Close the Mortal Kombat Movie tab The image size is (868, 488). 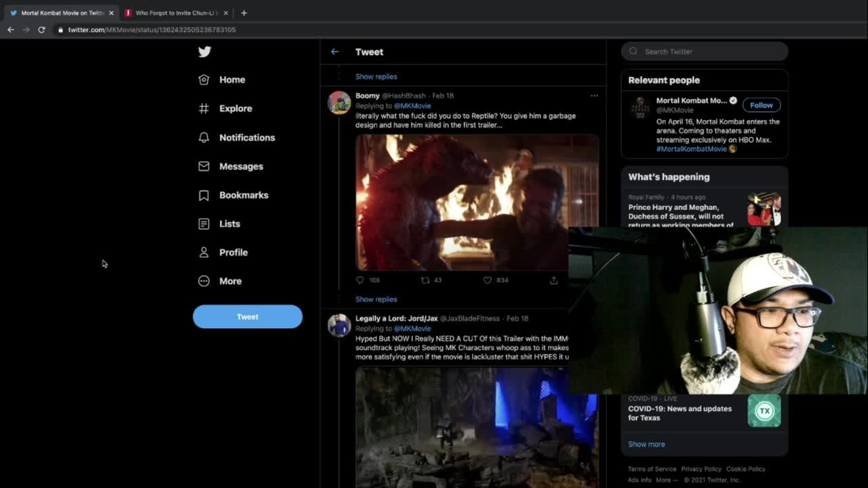coord(111,13)
